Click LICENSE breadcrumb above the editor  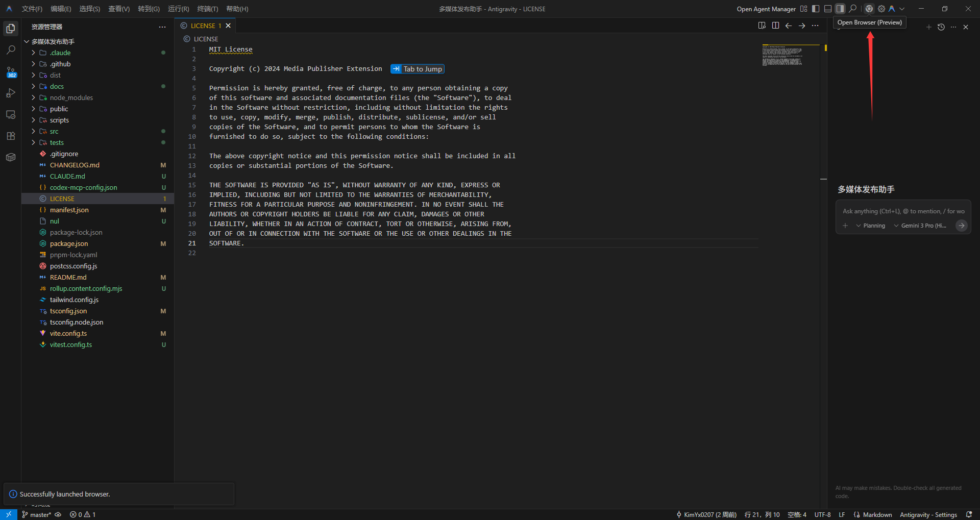point(201,39)
